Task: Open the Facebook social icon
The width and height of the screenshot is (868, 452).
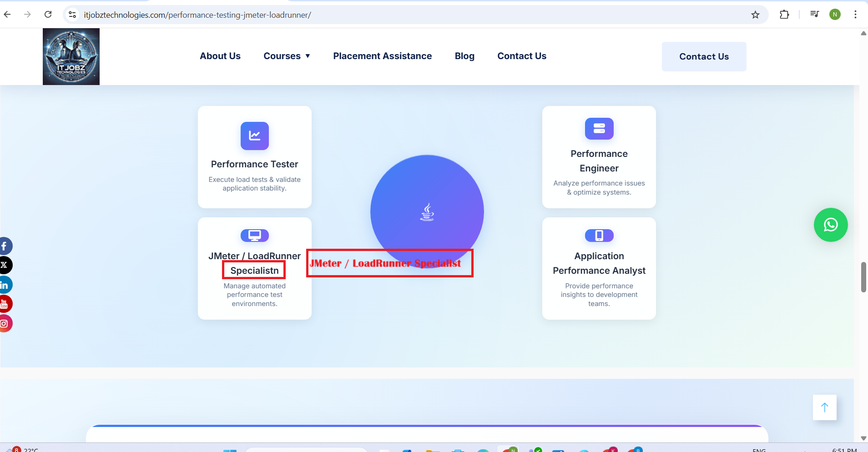Action: tap(5, 246)
